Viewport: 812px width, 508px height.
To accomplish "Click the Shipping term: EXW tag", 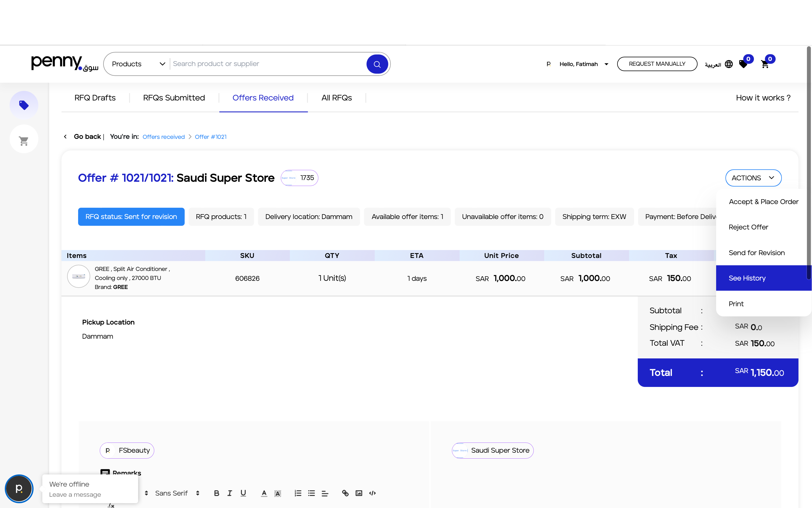I will pos(594,217).
